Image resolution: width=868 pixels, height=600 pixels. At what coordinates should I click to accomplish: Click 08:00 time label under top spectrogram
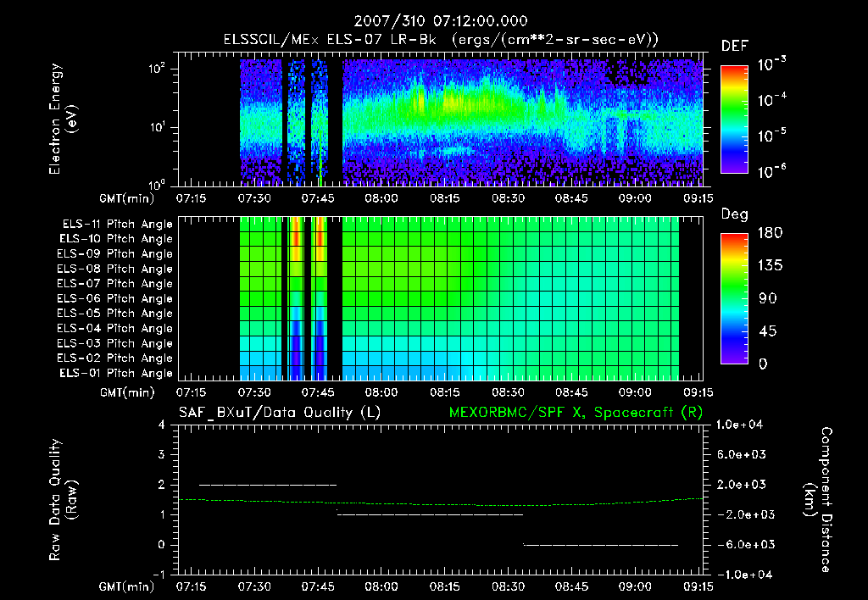point(381,198)
